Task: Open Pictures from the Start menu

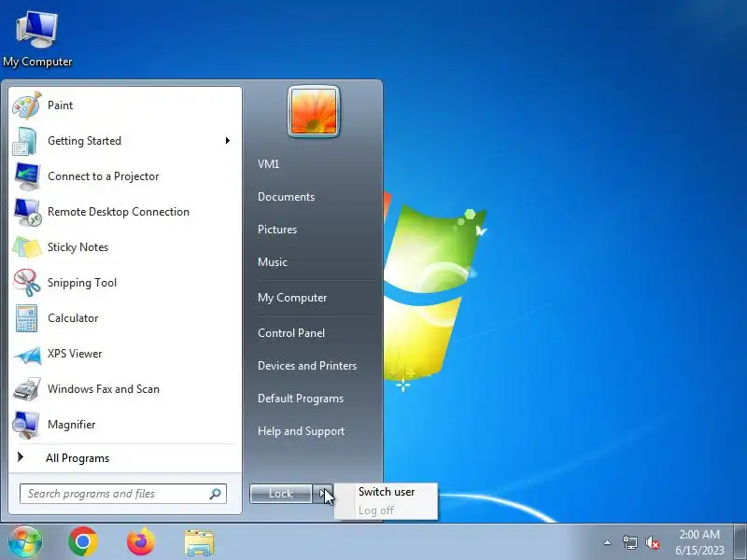Action: pyautogui.click(x=277, y=230)
